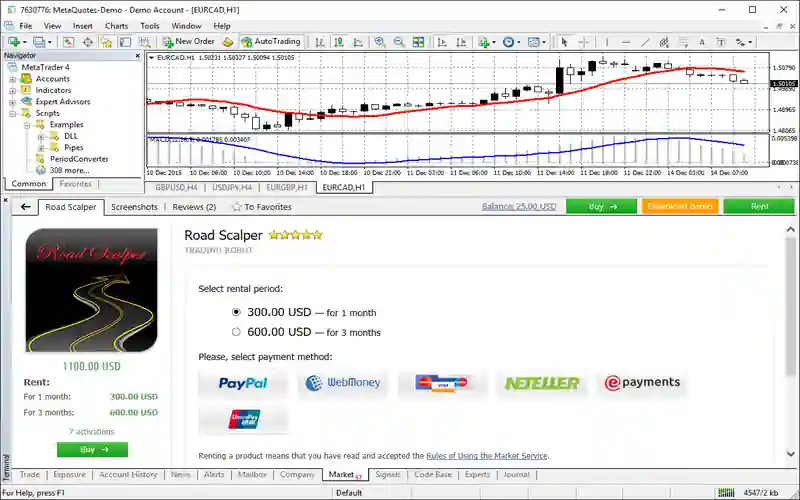Select the cursor arrow tool
The width and height of the screenshot is (800, 500).
click(x=564, y=42)
